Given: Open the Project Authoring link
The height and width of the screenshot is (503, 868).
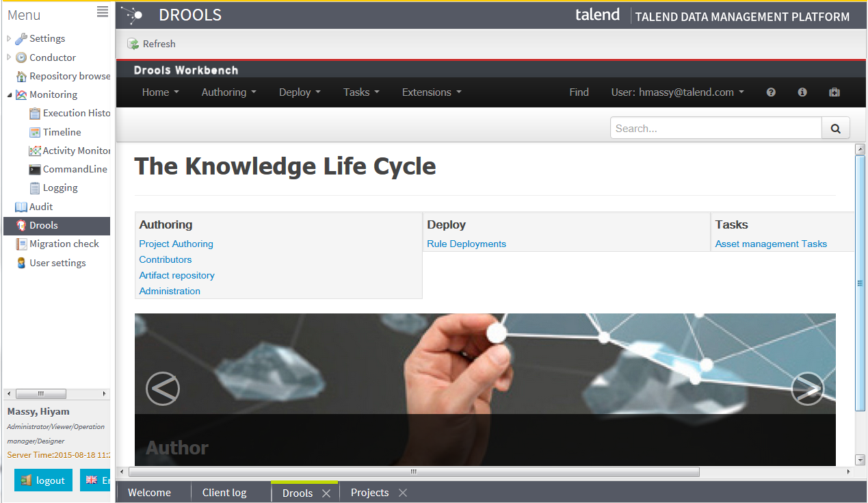Looking at the screenshot, I should point(176,244).
